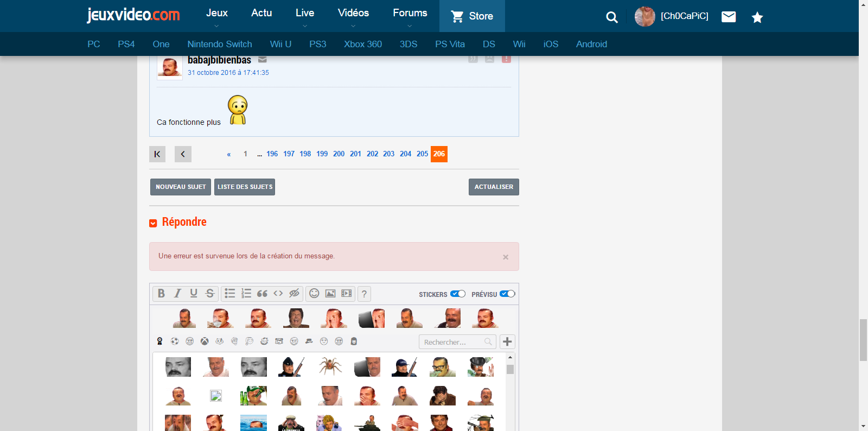Go to page 205 of the topic

(x=422, y=154)
